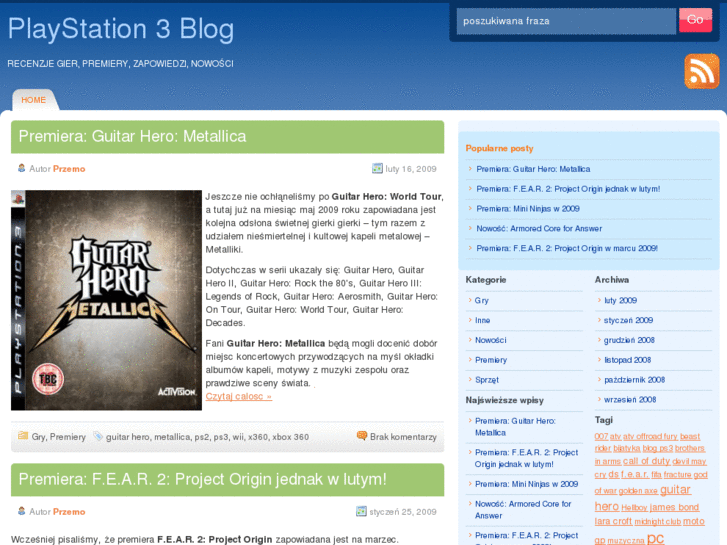Open recent entry Premiera: Mini Ninjas w 2009
The height and width of the screenshot is (545, 727).
526,484
